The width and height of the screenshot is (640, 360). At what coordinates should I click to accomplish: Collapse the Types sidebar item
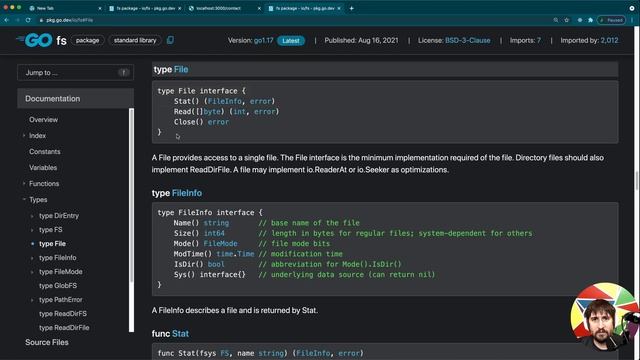pyautogui.click(x=24, y=200)
